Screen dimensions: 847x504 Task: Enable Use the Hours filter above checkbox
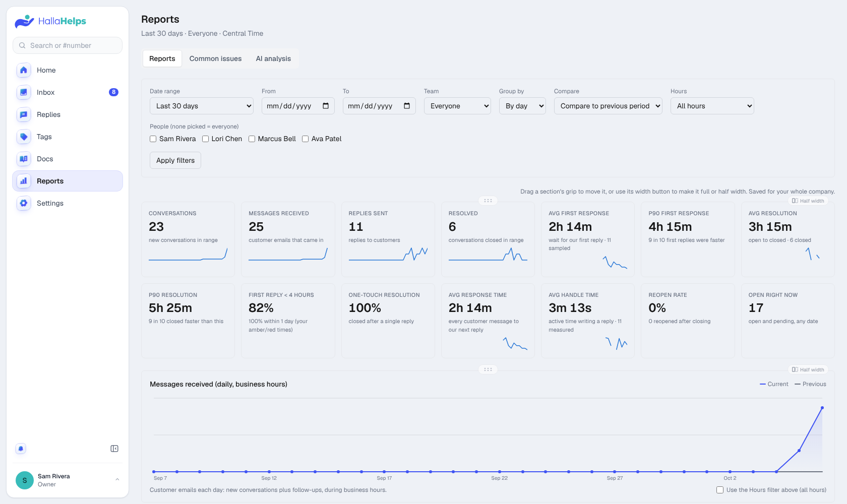pyautogui.click(x=720, y=490)
